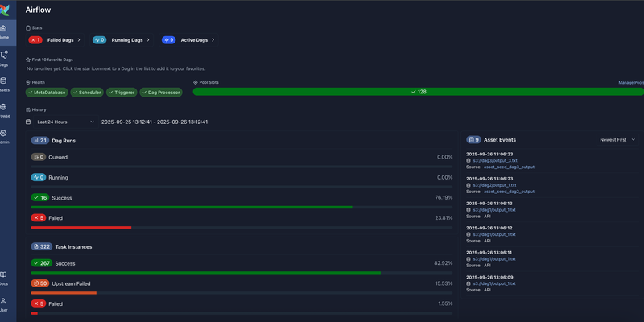This screenshot has width=644, height=322.
Task: Open the User profile icon
Action: click(x=4, y=300)
